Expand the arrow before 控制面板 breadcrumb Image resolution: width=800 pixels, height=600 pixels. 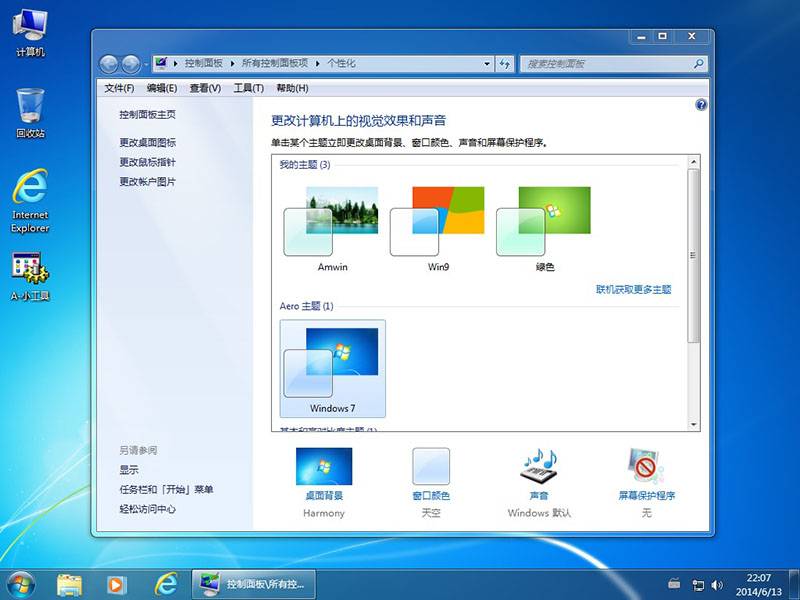pos(176,64)
